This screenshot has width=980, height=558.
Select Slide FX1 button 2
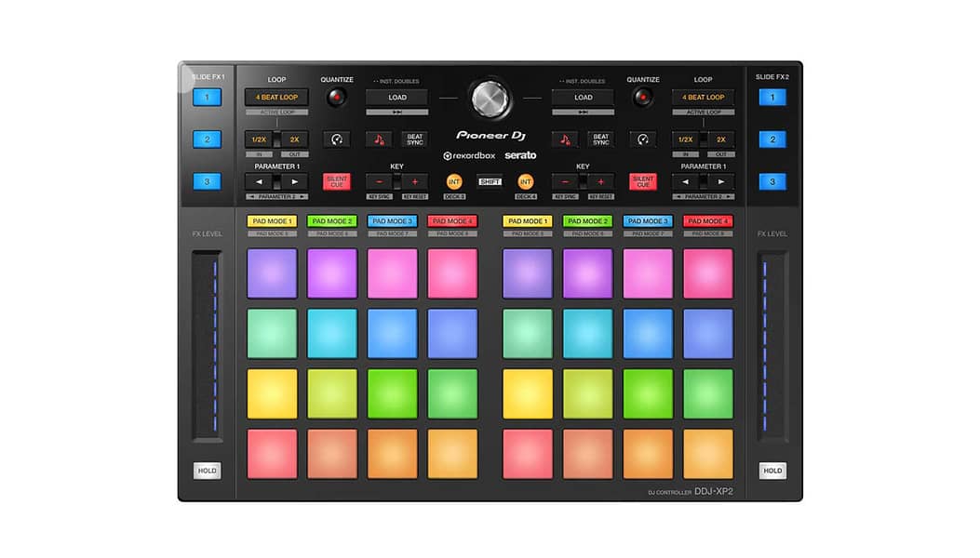[207, 139]
